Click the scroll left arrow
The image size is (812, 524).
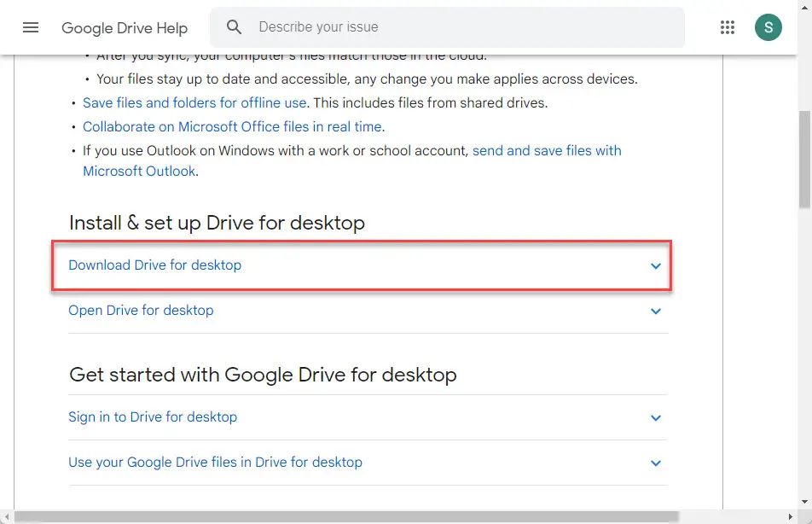(6, 516)
